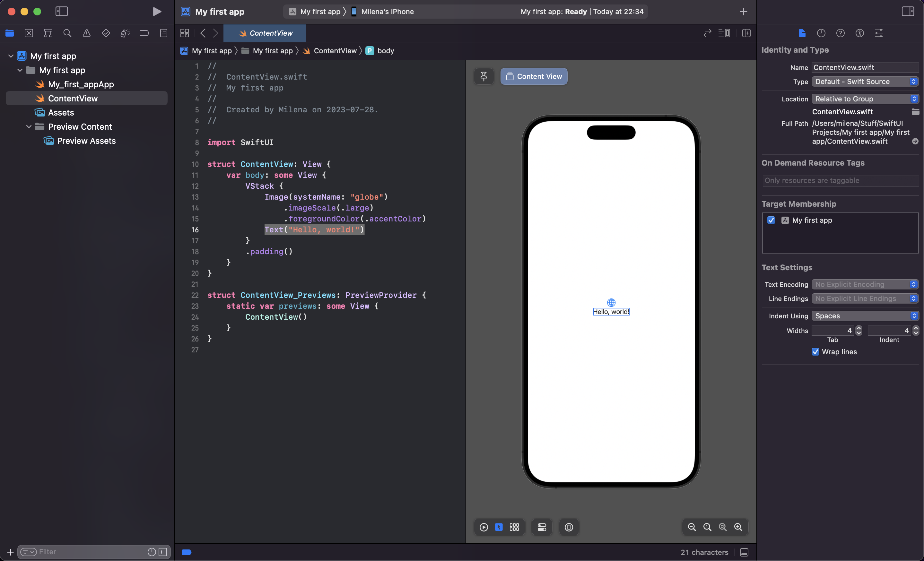Show the File inspector tab
924x561 pixels.
(x=802, y=33)
